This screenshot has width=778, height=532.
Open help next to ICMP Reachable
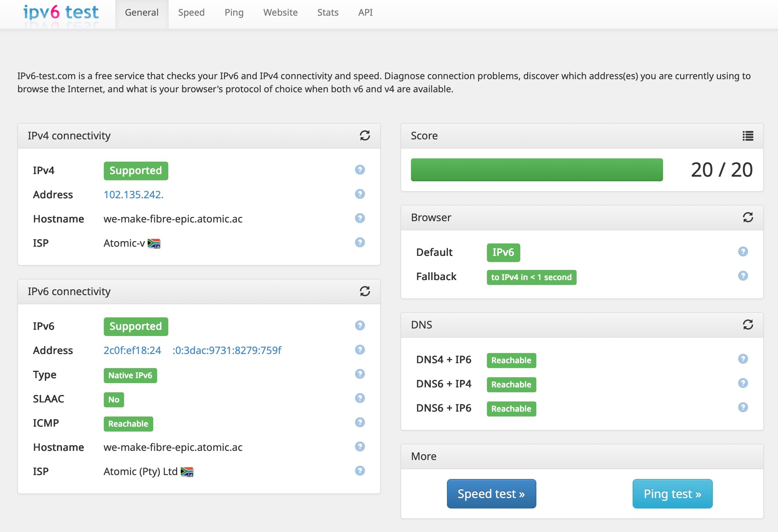pos(360,422)
